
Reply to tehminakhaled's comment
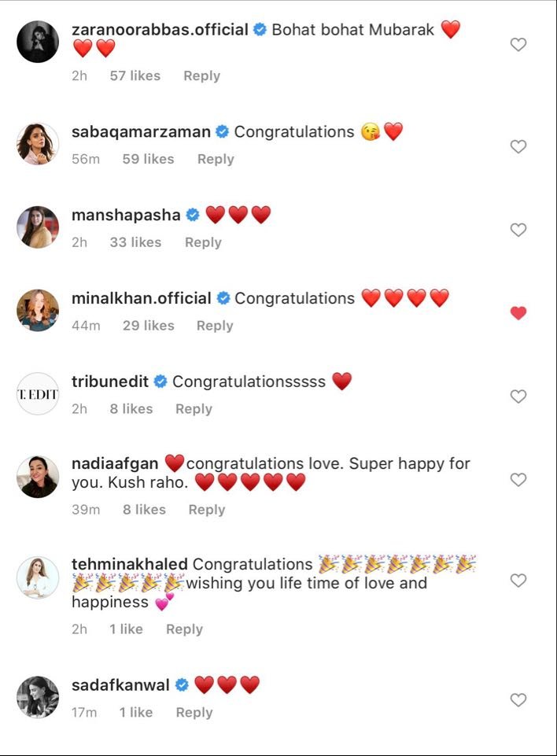184,629
